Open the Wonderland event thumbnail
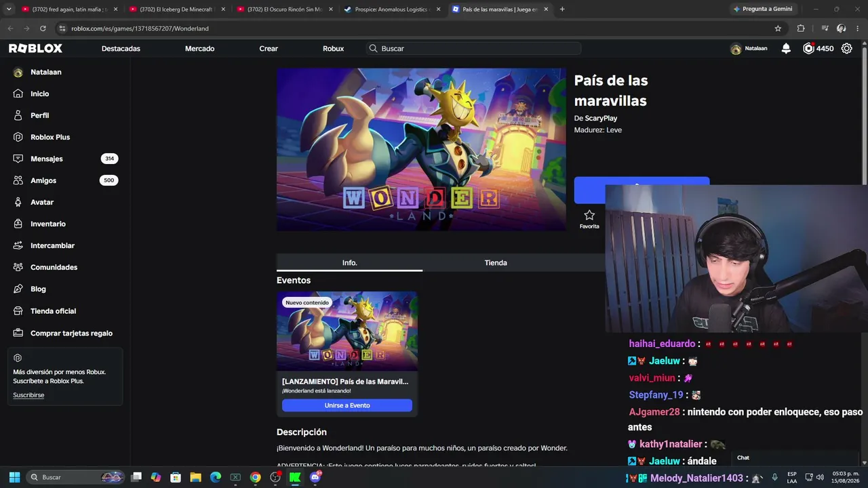This screenshot has height=488, width=868. [347, 331]
